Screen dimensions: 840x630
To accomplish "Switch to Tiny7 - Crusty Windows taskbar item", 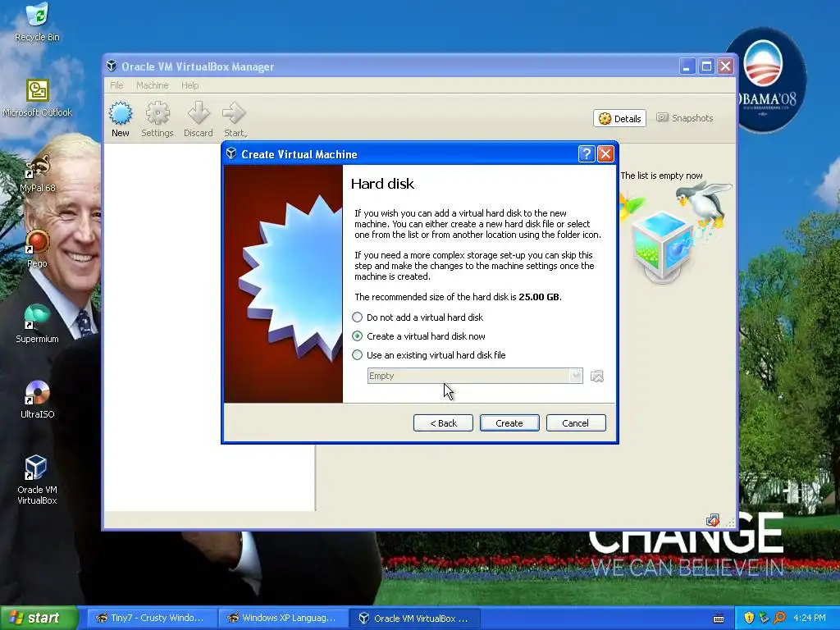I will (x=151, y=619).
